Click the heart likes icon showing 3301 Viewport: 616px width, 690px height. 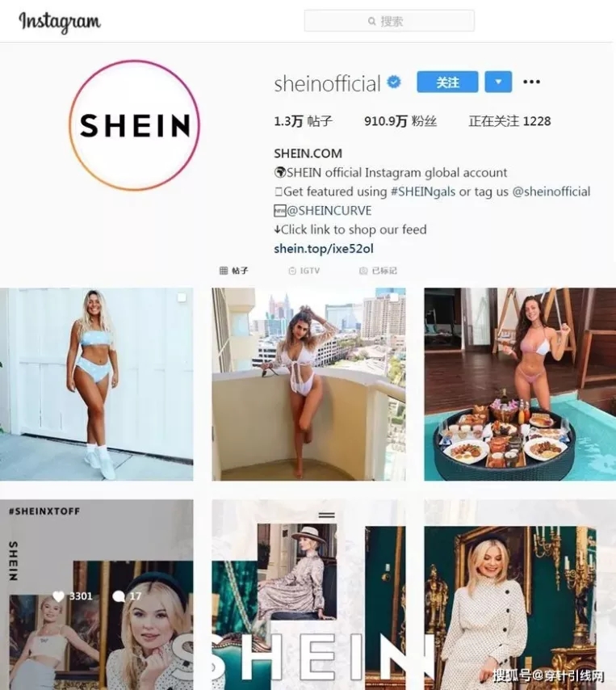[x=58, y=596]
